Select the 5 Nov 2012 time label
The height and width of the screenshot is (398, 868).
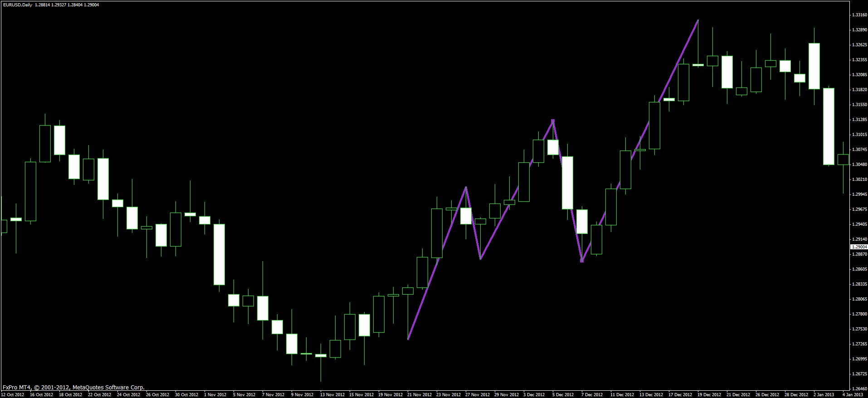[244, 395]
